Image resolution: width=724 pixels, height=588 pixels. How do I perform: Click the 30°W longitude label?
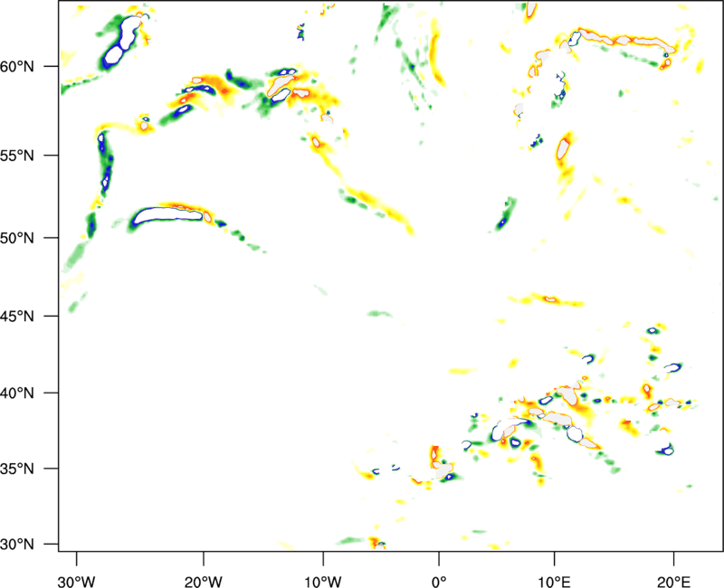click(x=77, y=582)
